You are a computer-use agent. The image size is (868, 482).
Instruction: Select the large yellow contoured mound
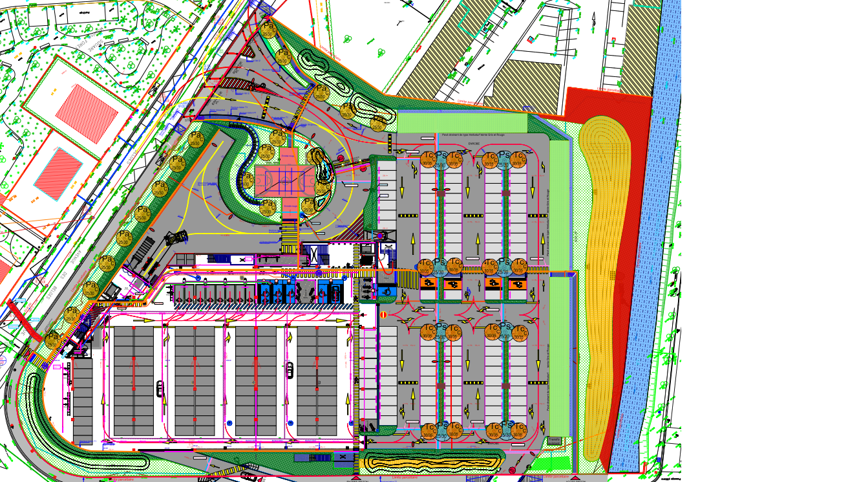click(x=605, y=259)
